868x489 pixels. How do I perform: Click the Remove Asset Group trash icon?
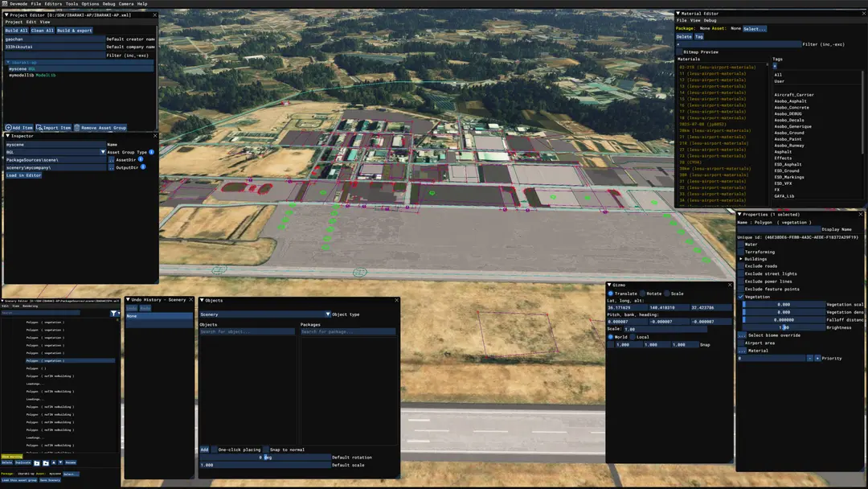coord(77,127)
